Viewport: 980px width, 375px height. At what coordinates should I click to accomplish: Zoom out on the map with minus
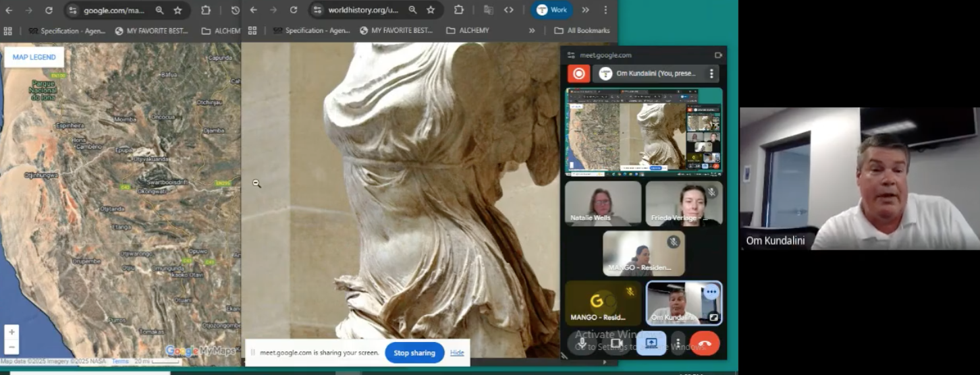coord(11,347)
